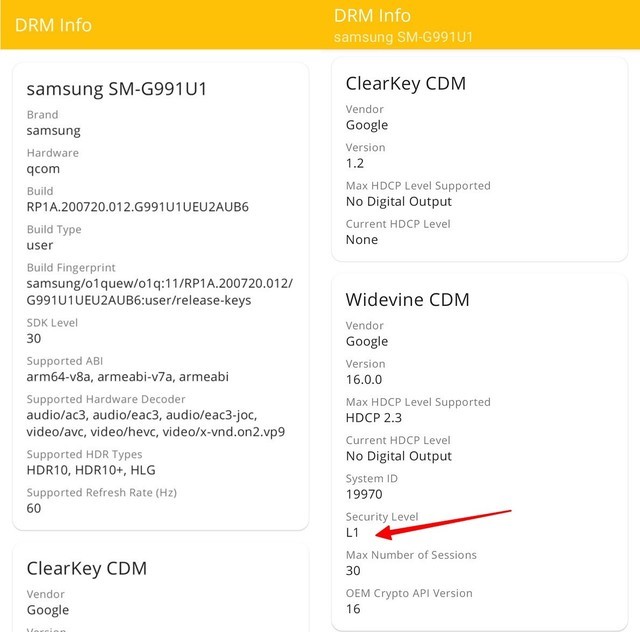This screenshot has height=632, width=640.
Task: Select the Build Type user value
Action: coord(40,245)
